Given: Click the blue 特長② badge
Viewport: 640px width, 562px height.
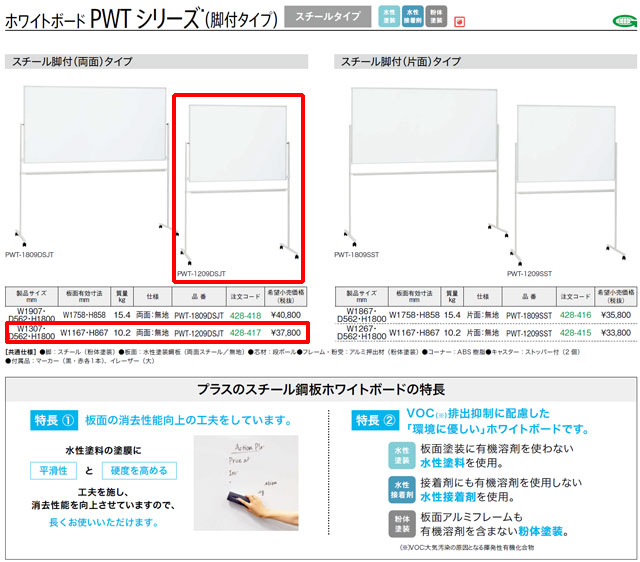Looking at the screenshot, I should 375,420.
